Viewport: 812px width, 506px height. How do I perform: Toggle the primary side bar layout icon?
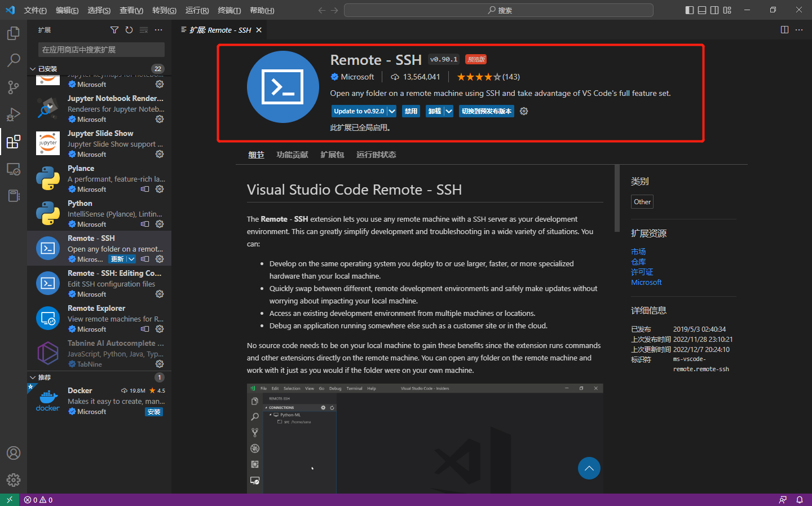click(690, 10)
